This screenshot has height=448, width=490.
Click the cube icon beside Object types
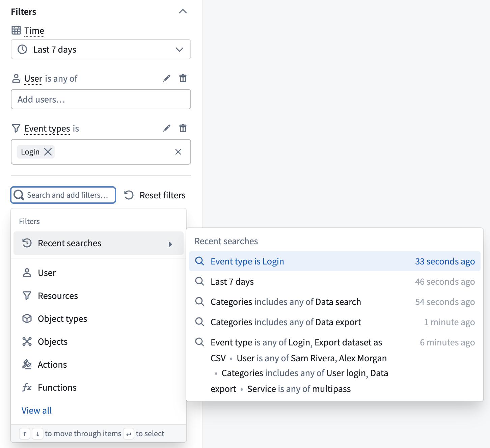click(27, 318)
